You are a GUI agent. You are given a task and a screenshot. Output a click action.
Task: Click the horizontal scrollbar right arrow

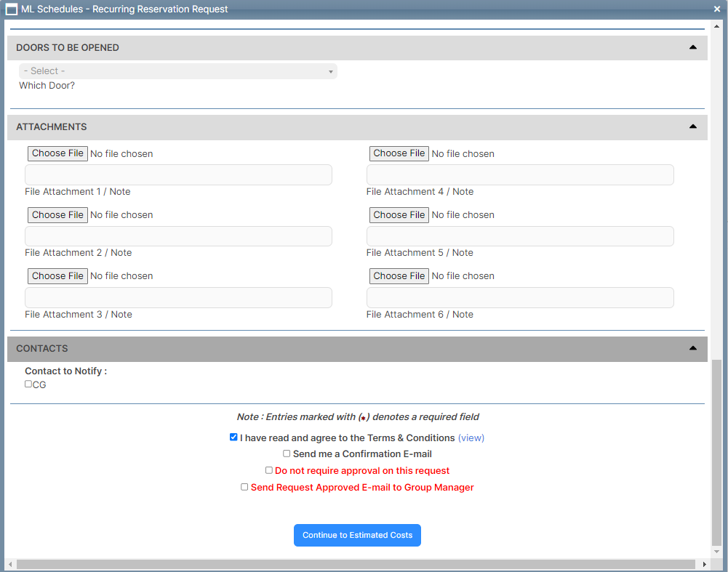pos(704,564)
